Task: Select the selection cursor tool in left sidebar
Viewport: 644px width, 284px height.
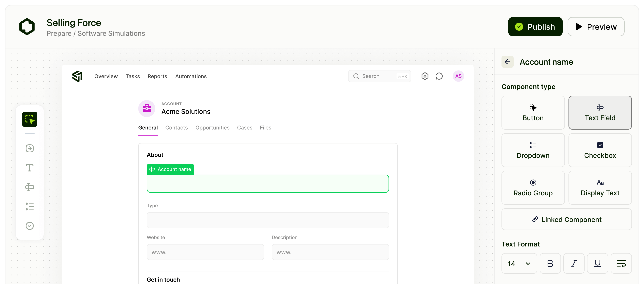Action: [x=30, y=119]
